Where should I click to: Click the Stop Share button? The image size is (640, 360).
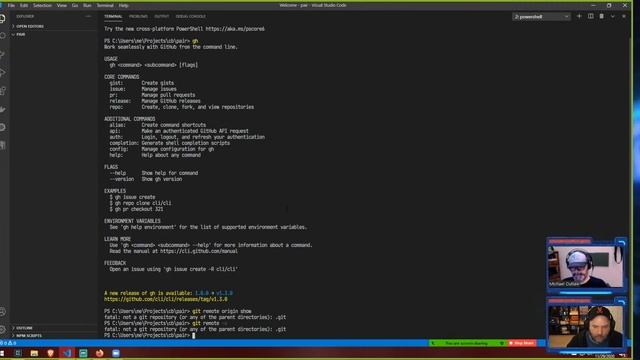(522, 343)
